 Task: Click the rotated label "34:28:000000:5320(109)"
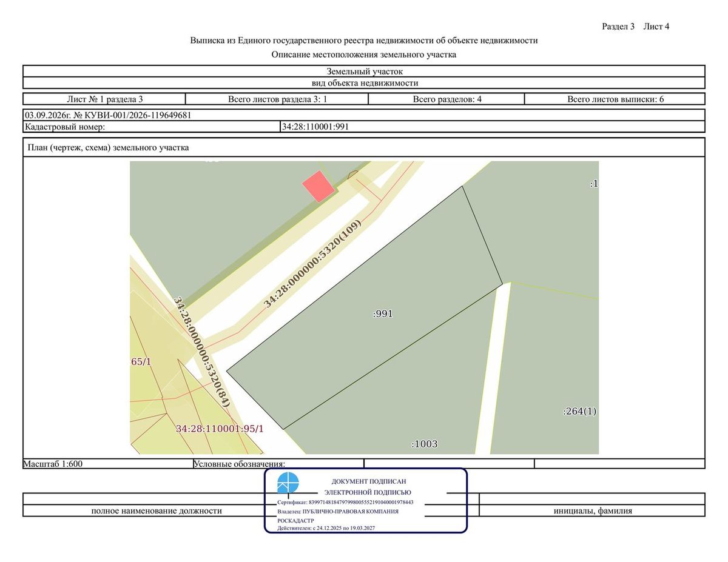pos(313,263)
